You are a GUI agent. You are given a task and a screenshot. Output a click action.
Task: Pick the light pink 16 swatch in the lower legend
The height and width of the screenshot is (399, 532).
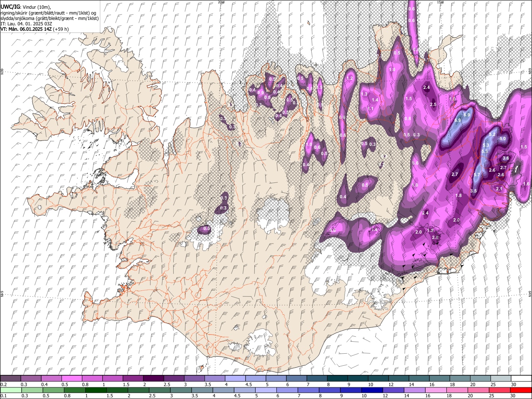[x=436, y=390]
